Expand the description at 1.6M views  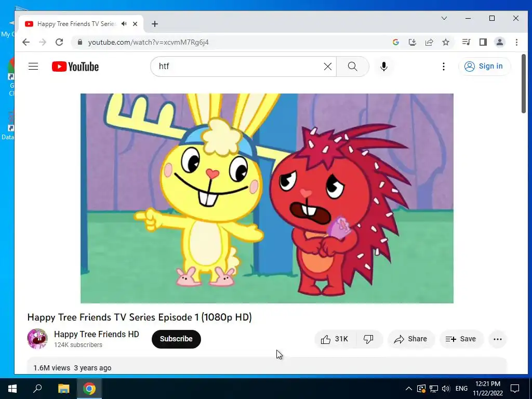point(267,367)
